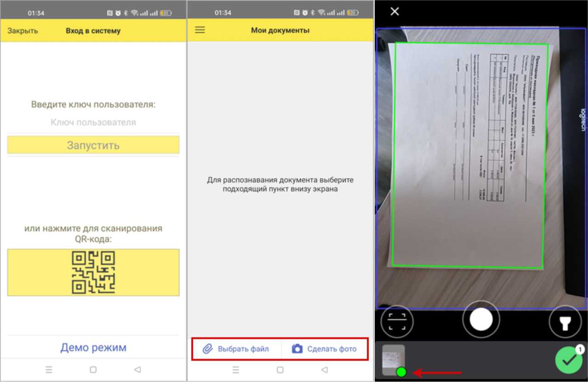Tap the NFC icon on Мои документы screen
This screenshot has height=382, width=588.
click(297, 13)
